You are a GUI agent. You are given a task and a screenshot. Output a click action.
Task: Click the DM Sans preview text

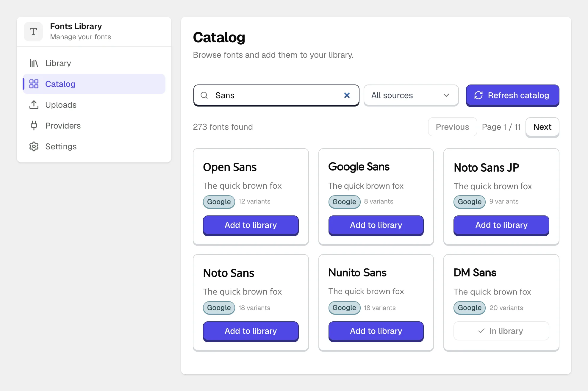(492, 292)
